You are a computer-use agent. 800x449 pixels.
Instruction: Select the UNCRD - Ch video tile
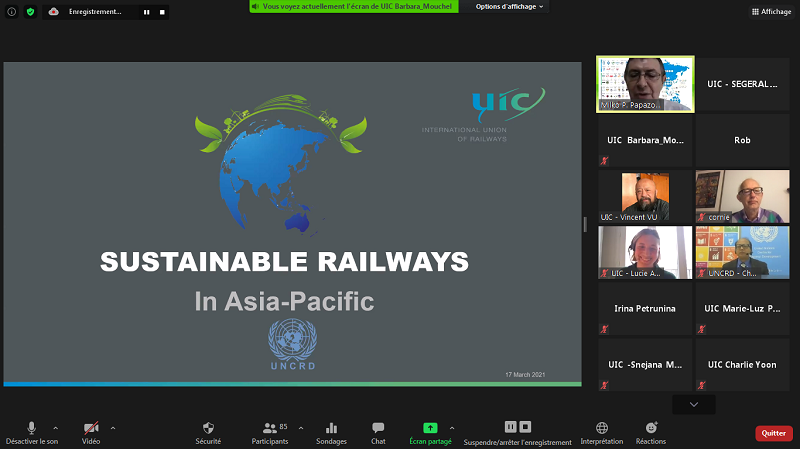(742, 253)
